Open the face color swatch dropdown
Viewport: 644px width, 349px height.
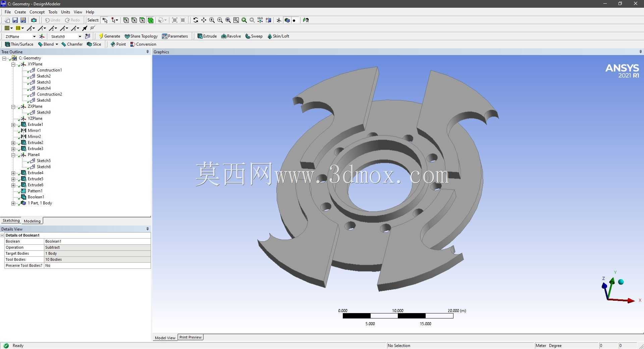(x=11, y=28)
